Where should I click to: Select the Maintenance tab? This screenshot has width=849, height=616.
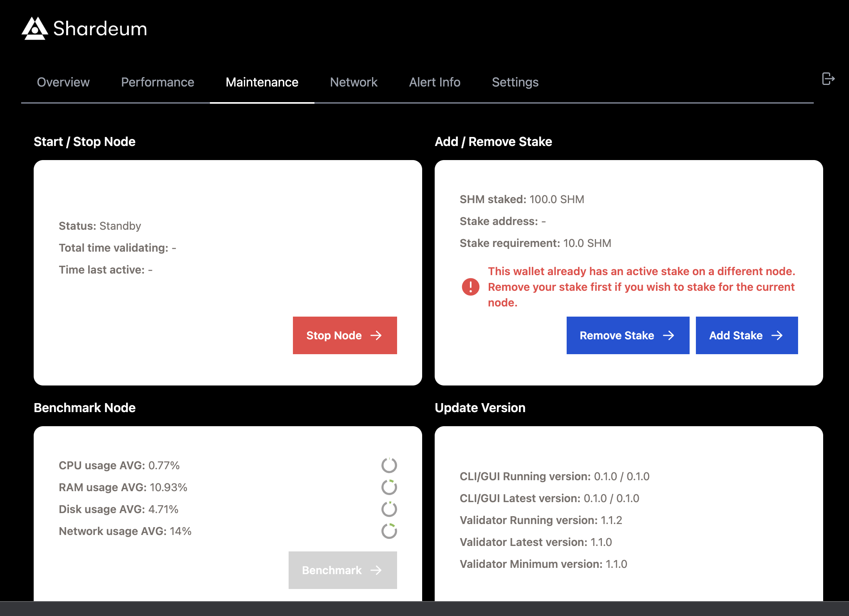[x=262, y=82]
